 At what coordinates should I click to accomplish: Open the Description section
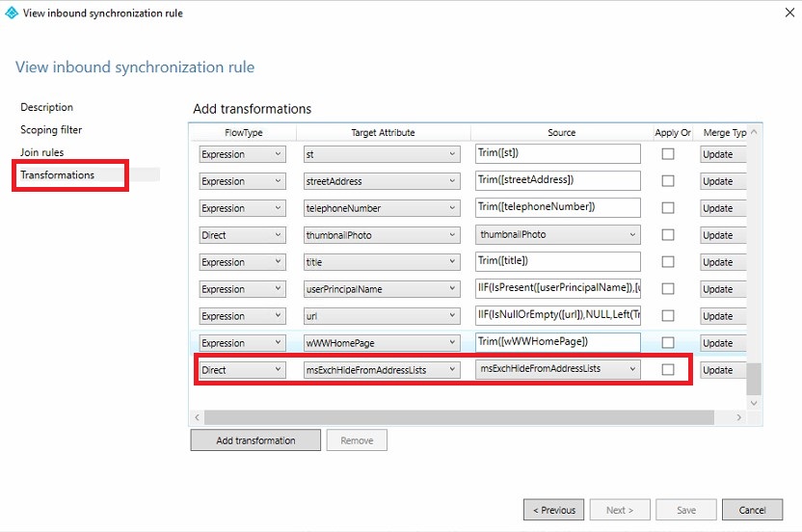pos(46,107)
